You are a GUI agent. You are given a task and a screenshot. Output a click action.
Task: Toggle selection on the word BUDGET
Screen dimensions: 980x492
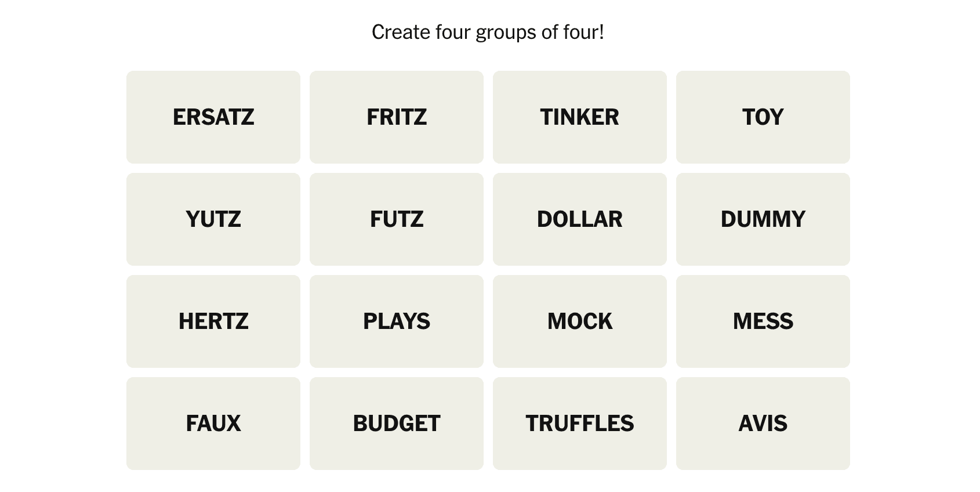(397, 424)
